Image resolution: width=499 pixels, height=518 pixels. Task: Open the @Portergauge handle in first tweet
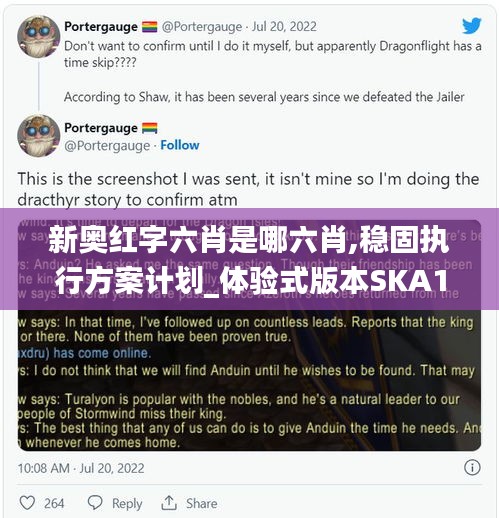point(202,27)
